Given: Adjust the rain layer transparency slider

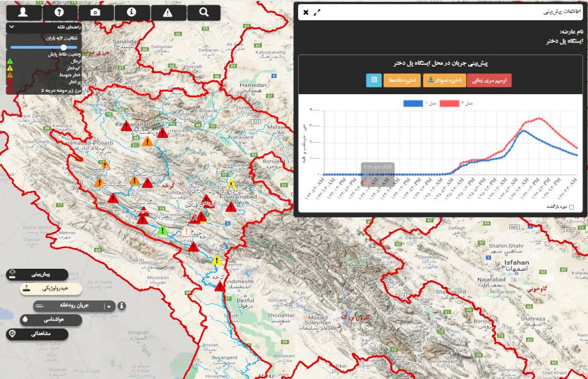Looking at the screenshot, I should [x=44, y=47].
